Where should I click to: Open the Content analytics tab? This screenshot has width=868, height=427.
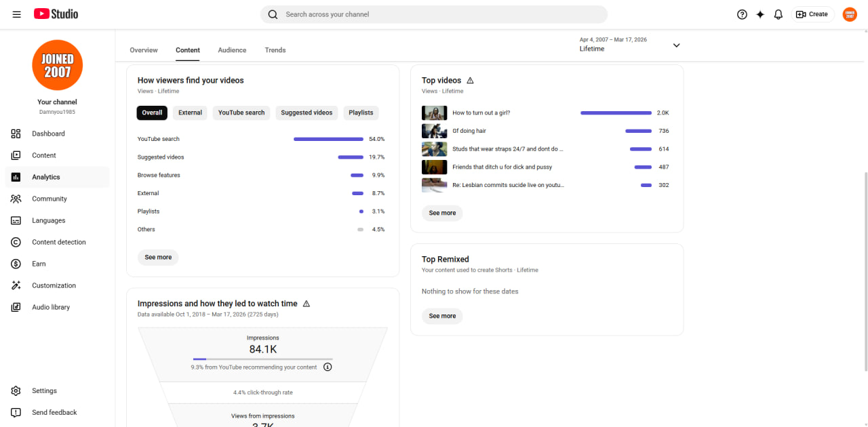coord(188,50)
